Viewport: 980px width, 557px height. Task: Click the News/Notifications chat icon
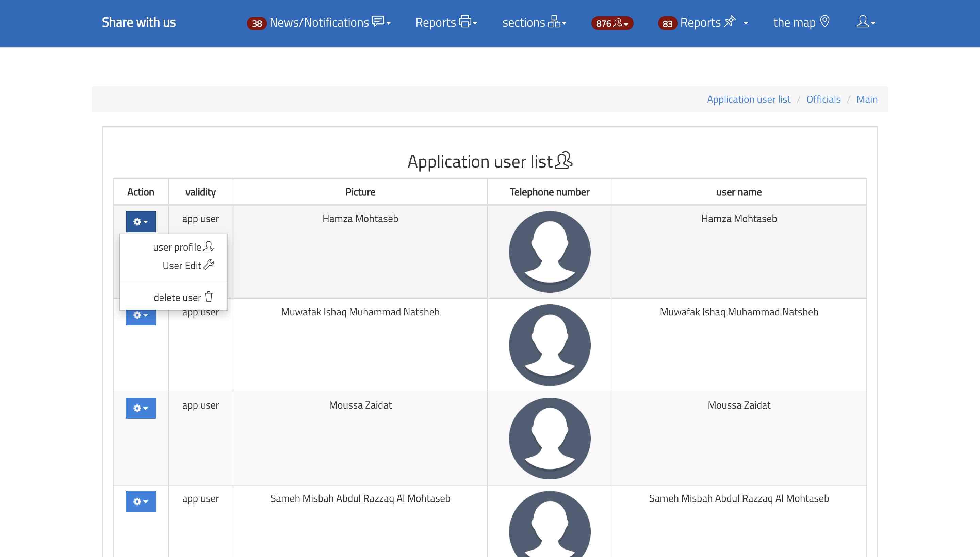pos(378,21)
